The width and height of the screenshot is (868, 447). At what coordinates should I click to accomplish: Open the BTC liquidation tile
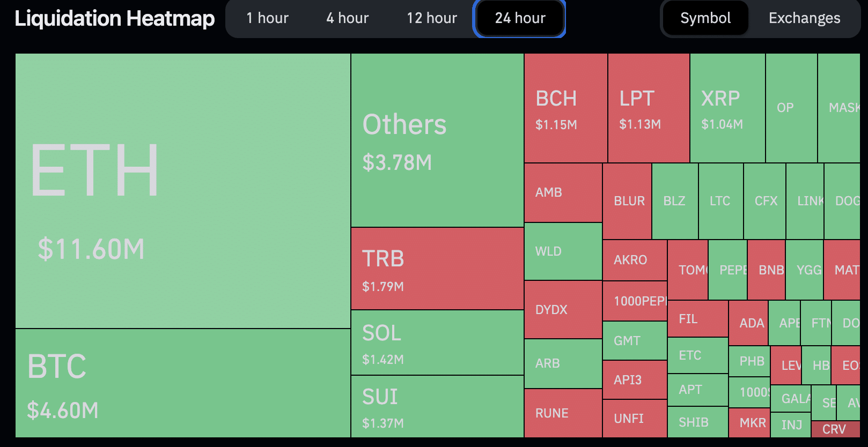tap(182, 383)
